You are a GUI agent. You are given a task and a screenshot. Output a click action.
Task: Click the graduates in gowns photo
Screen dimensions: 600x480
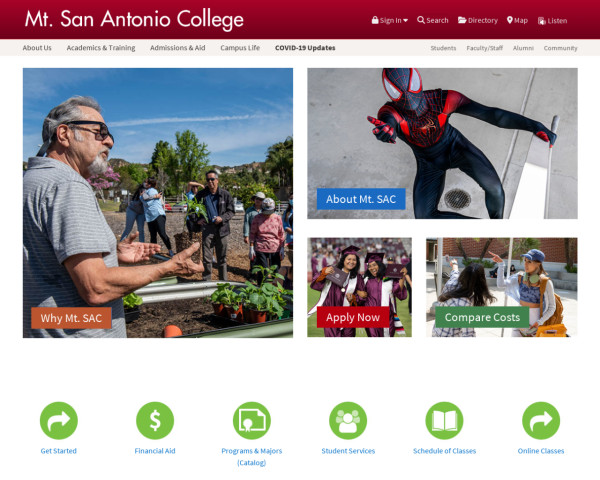point(359,287)
